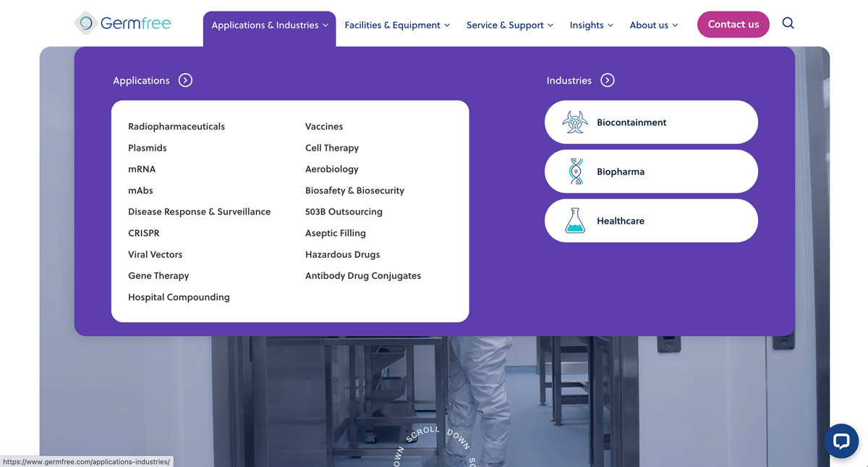Click the Healthcare flask icon
Image resolution: width=868 pixels, height=467 pixels.
[x=575, y=221]
